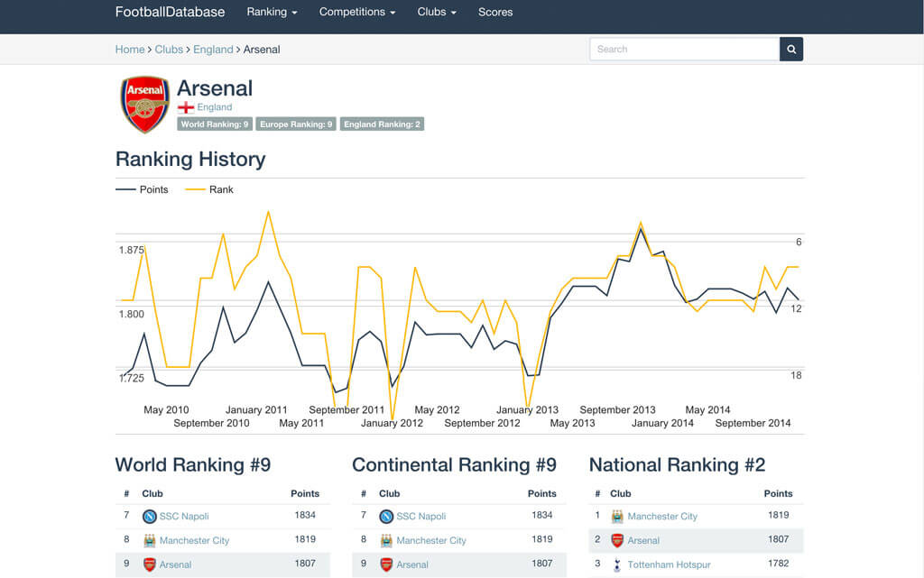The height and width of the screenshot is (578, 924).
Task: Click Arsenal crest in World Ranking table
Action: tap(150, 565)
